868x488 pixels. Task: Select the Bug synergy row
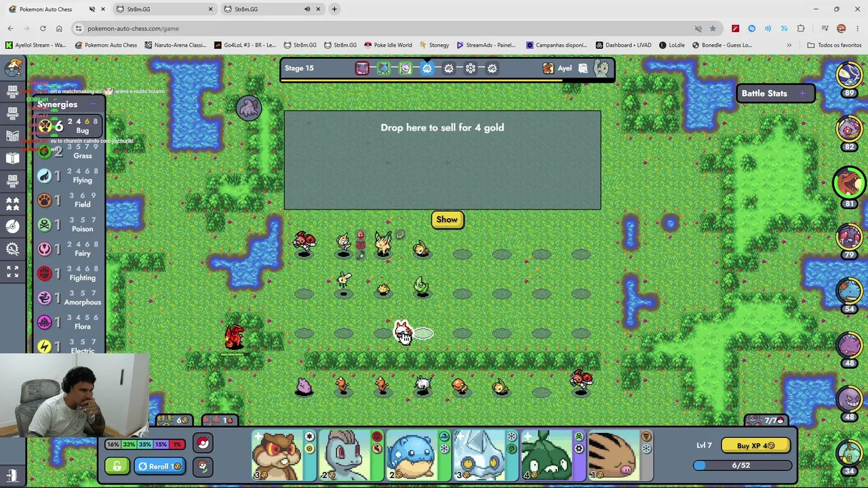pos(68,126)
